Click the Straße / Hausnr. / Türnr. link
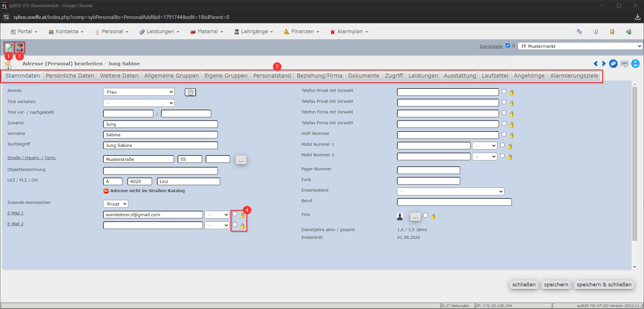The height and width of the screenshot is (309, 644). pos(32,158)
